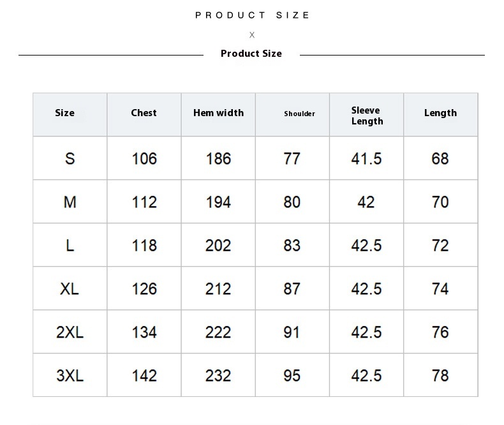Click the 2XL size row label

pos(70,332)
